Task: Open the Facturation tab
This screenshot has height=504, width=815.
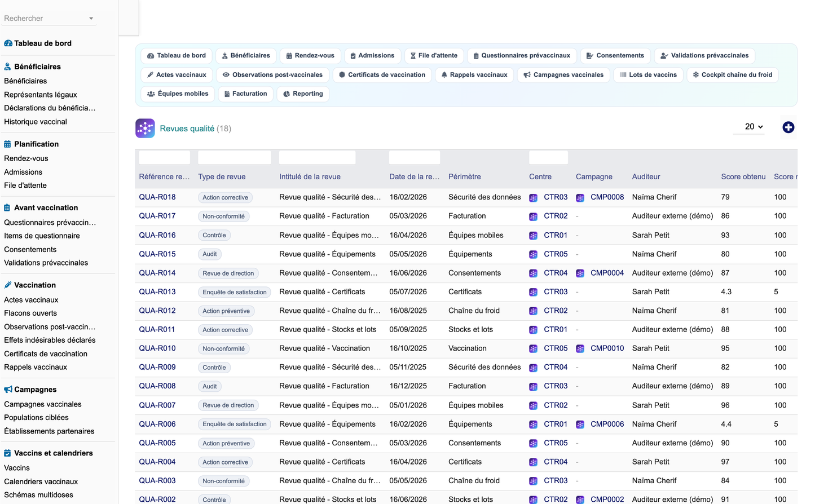Action: click(246, 94)
